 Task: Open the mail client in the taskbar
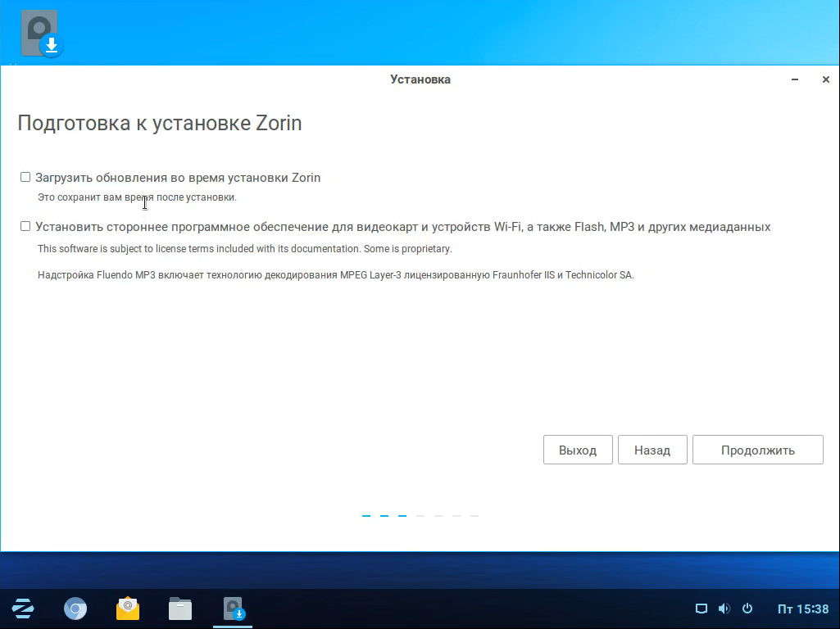128,609
